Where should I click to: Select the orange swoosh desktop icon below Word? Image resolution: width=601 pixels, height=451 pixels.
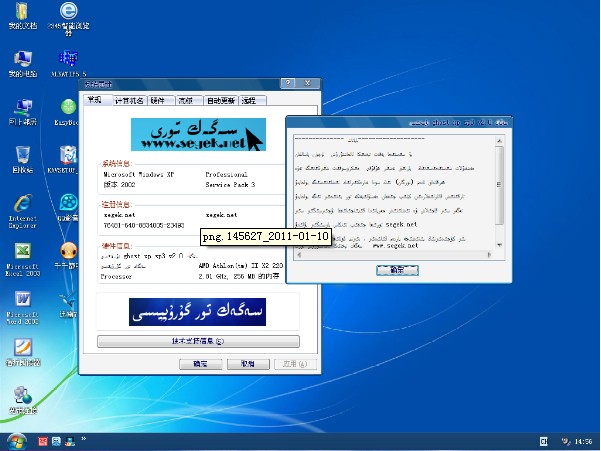click(x=23, y=352)
